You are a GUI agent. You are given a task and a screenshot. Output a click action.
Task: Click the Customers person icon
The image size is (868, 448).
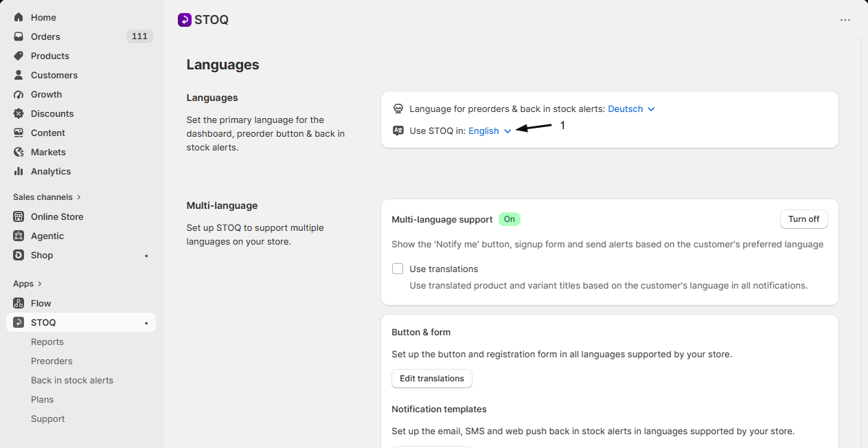click(19, 75)
